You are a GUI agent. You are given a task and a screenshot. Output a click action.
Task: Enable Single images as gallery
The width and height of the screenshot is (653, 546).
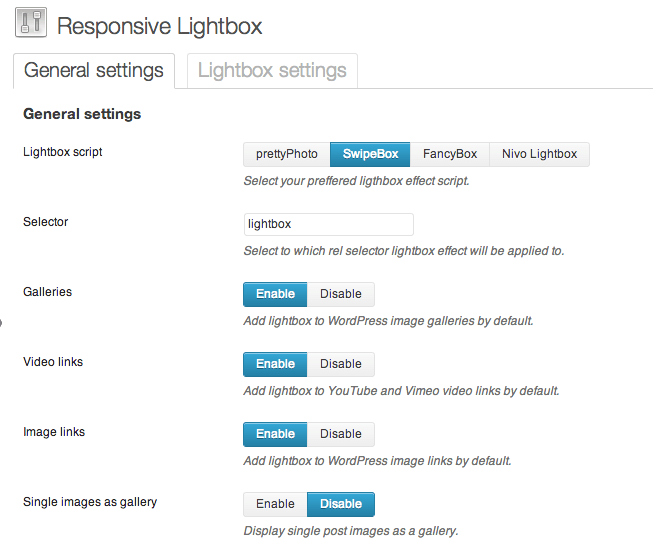pos(275,504)
